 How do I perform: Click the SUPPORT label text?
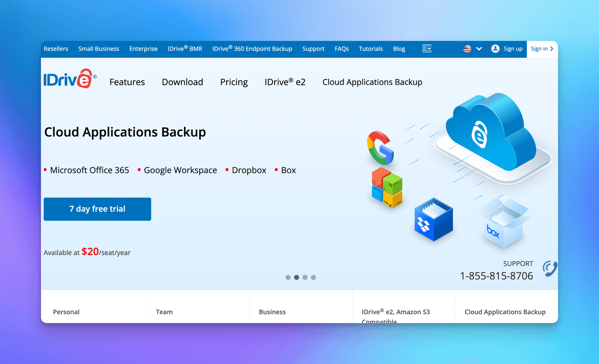point(518,264)
